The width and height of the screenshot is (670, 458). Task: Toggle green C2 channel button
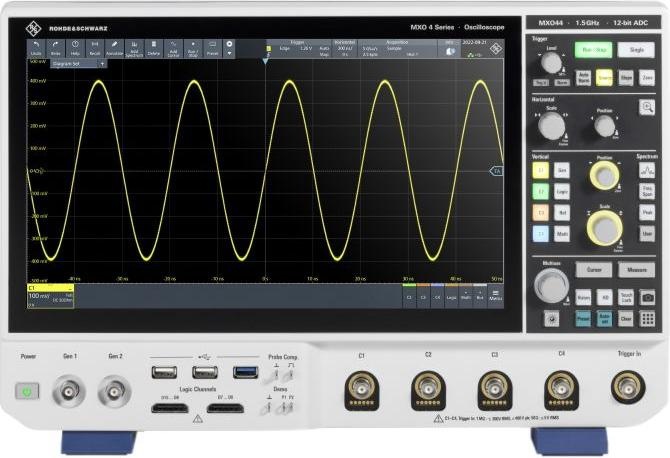pos(541,191)
